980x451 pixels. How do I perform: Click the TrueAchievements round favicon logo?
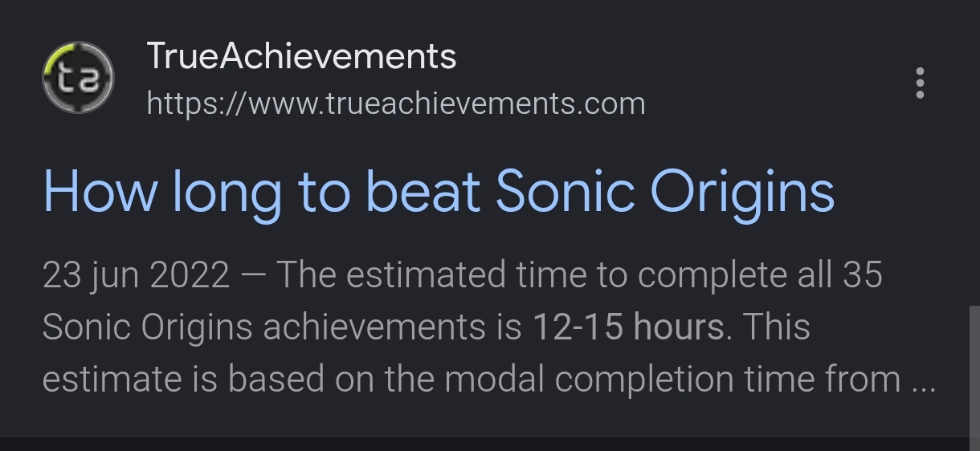point(78,79)
